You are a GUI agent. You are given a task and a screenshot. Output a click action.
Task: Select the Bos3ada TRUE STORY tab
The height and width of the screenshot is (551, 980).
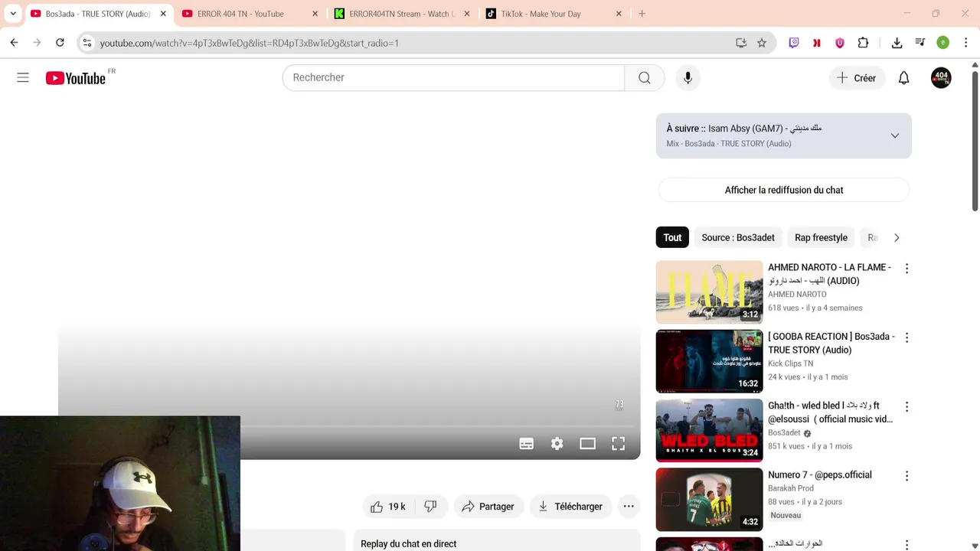97,14
